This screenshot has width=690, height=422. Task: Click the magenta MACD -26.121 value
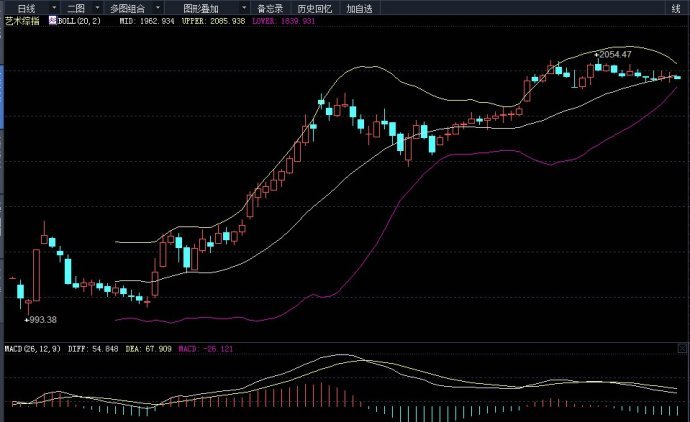click(x=207, y=350)
